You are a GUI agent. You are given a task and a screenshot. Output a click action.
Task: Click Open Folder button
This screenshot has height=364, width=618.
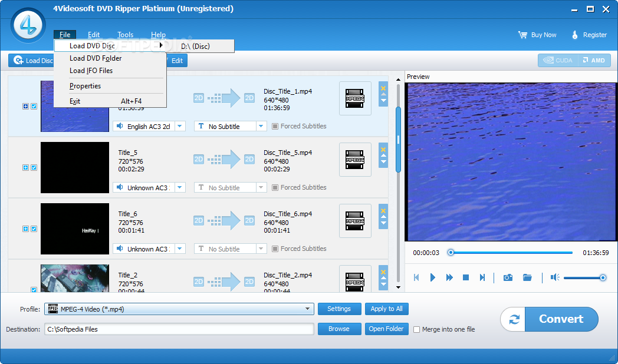[x=387, y=329]
